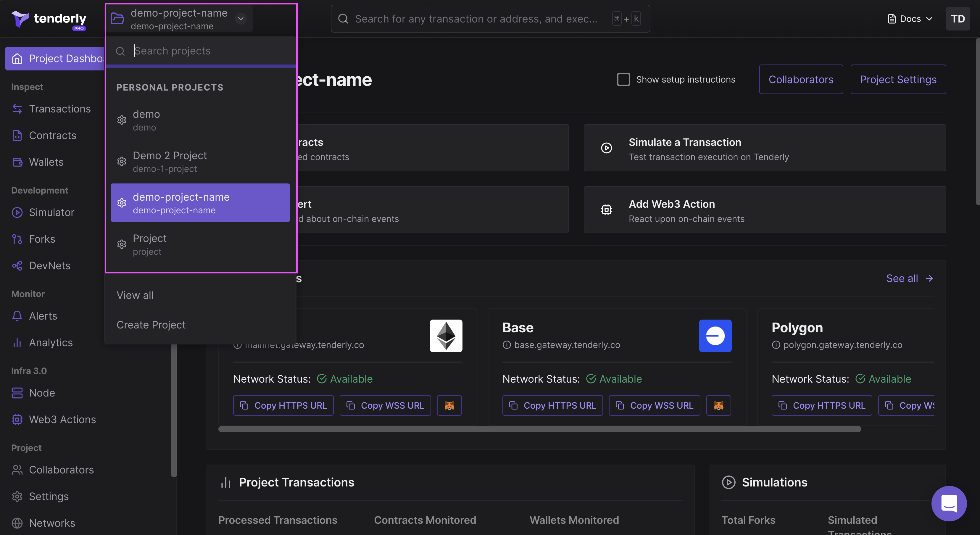Switch to Demo 2 Project

(x=200, y=162)
